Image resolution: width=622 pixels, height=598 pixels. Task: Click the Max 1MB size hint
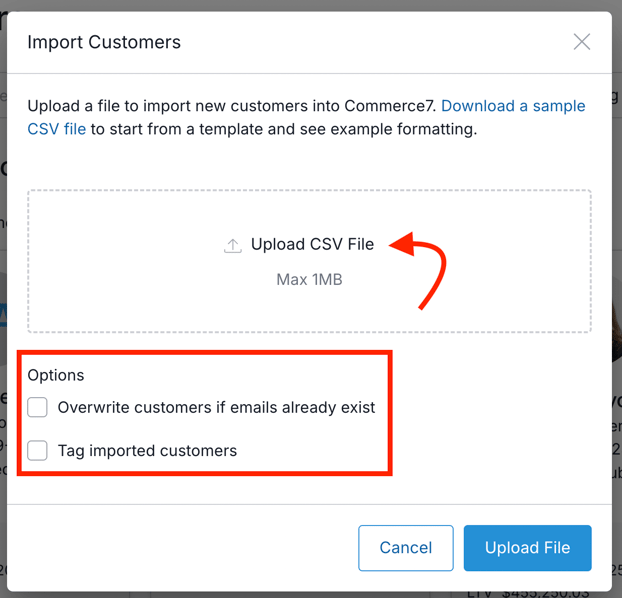click(309, 279)
